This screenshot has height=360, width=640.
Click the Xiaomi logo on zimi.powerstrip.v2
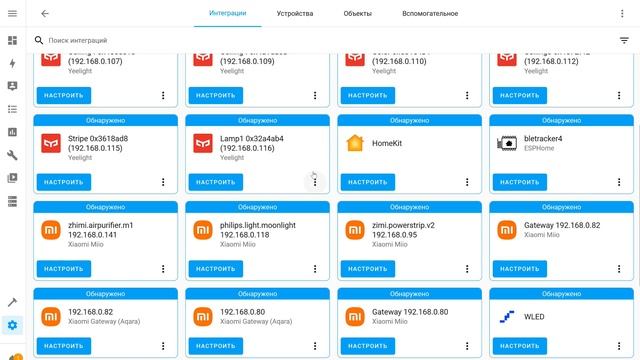(x=355, y=230)
